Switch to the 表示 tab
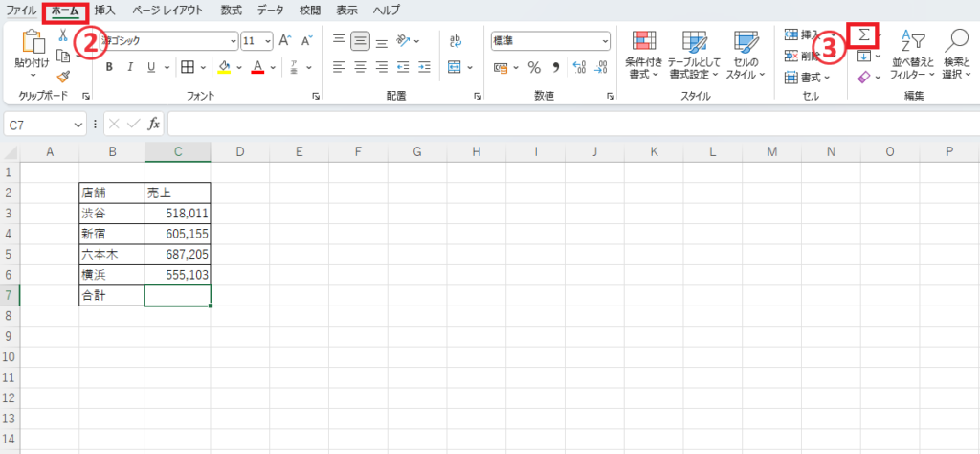The image size is (980, 454). point(346,10)
